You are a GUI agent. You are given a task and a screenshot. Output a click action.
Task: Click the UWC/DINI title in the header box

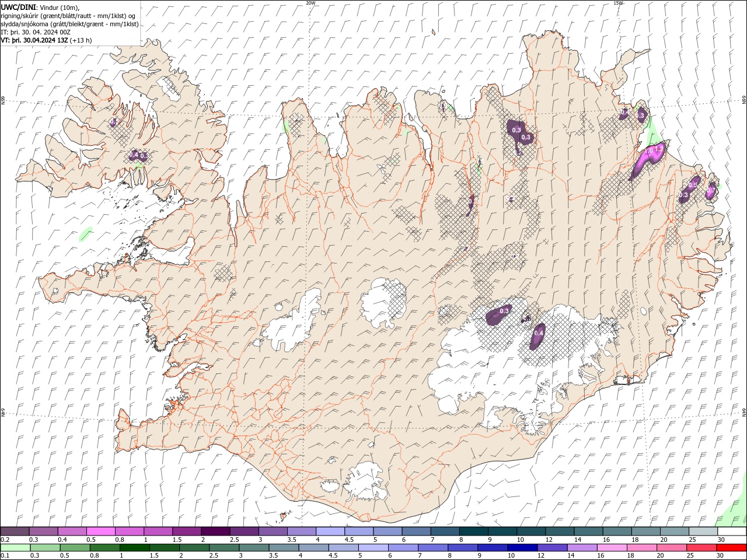point(19,7)
